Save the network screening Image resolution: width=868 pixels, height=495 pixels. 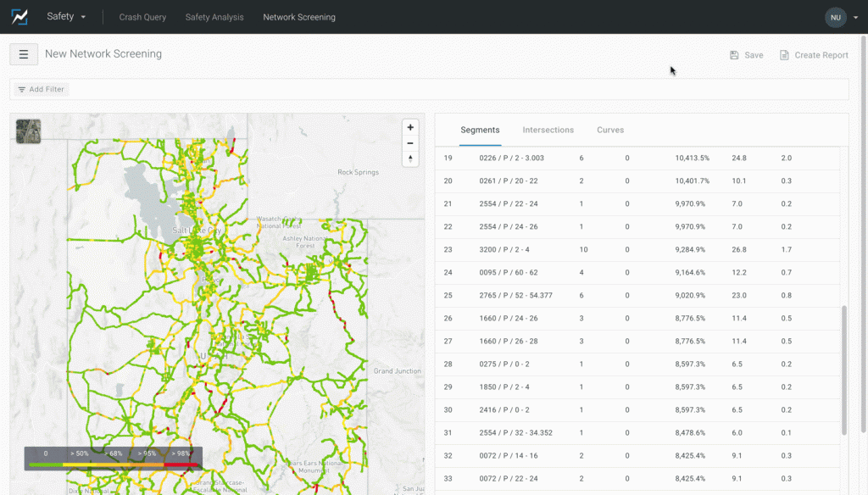pos(746,55)
